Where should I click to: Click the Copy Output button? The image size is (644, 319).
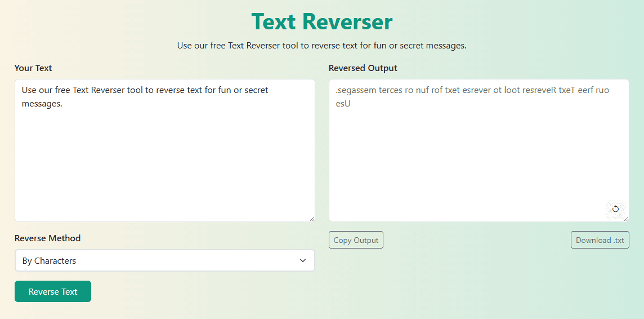[x=356, y=240]
